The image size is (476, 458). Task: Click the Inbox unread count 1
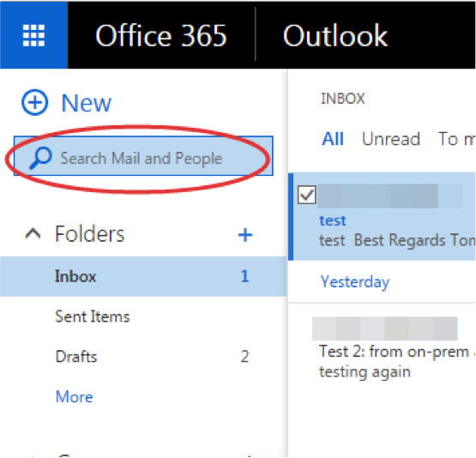(245, 276)
